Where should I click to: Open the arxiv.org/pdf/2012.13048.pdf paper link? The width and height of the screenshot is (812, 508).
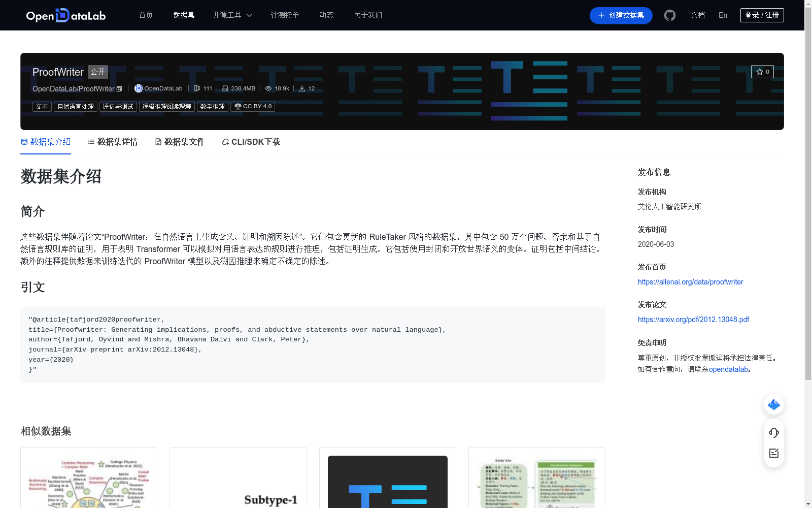pyautogui.click(x=693, y=320)
